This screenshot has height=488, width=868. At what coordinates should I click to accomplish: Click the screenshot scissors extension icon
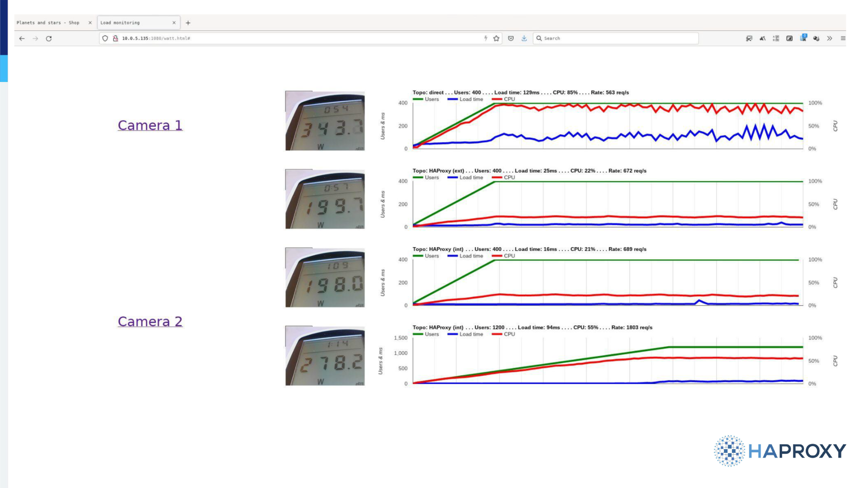[x=749, y=39]
